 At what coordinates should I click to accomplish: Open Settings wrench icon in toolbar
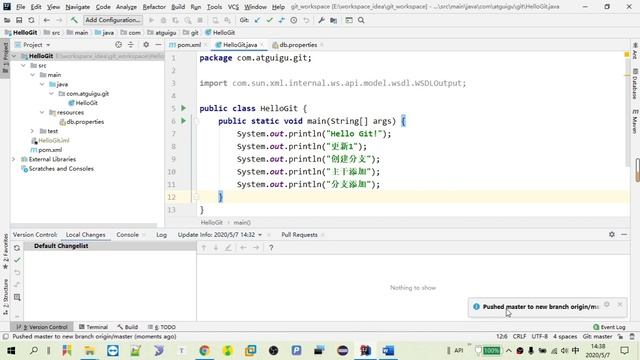[x=321, y=20]
